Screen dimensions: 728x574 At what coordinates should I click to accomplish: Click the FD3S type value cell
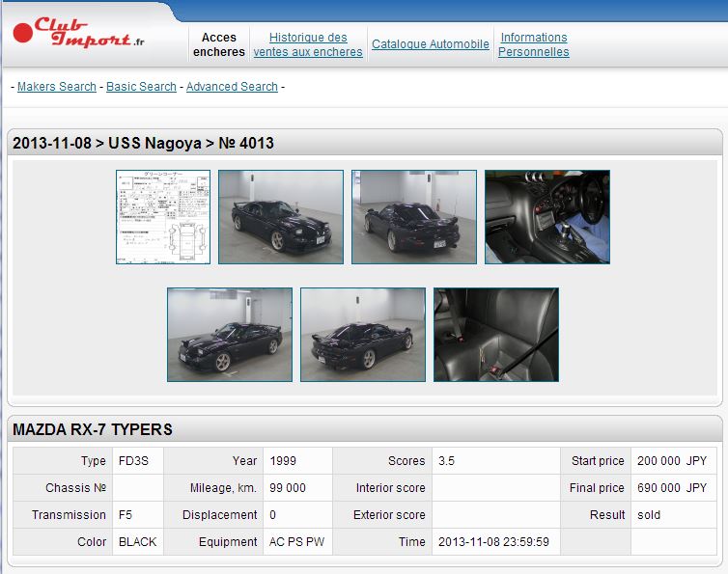point(134,461)
